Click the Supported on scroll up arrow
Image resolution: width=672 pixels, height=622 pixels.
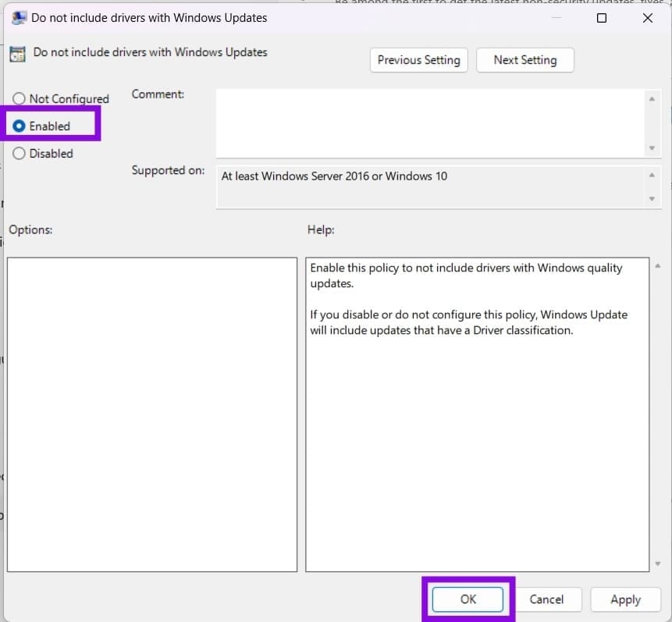652,175
